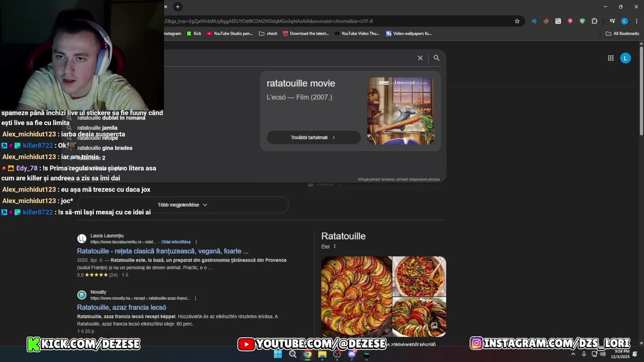
Task: Open Ratatouille, azaz francia lecsó result
Action: [121, 307]
